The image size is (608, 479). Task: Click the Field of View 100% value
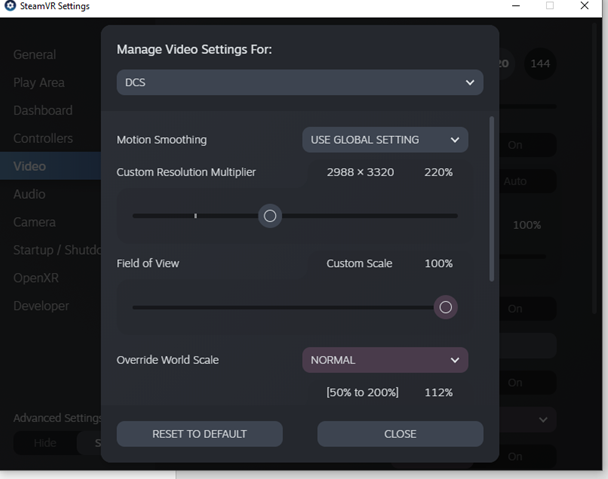tap(439, 263)
